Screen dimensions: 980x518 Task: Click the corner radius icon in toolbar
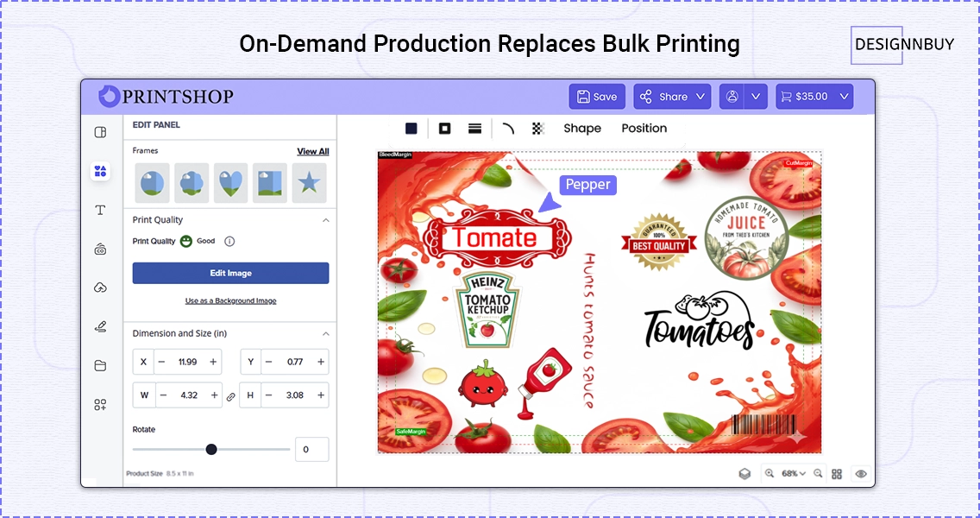[x=508, y=129]
